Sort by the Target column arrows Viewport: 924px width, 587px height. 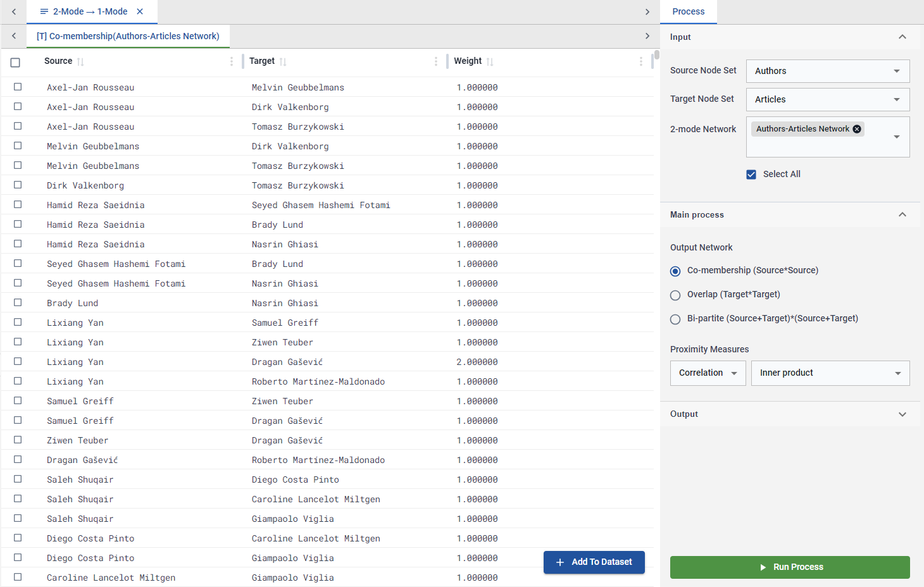[283, 61]
